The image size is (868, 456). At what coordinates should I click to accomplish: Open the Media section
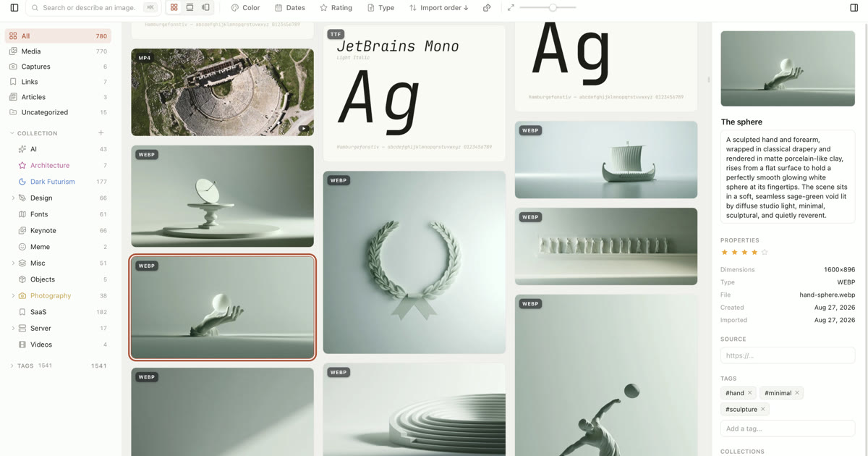click(58, 51)
